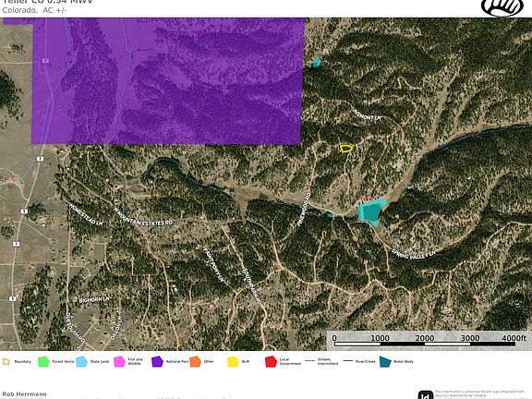Click the yellow BLM legend swatch
532x399 pixels.
(x=233, y=362)
